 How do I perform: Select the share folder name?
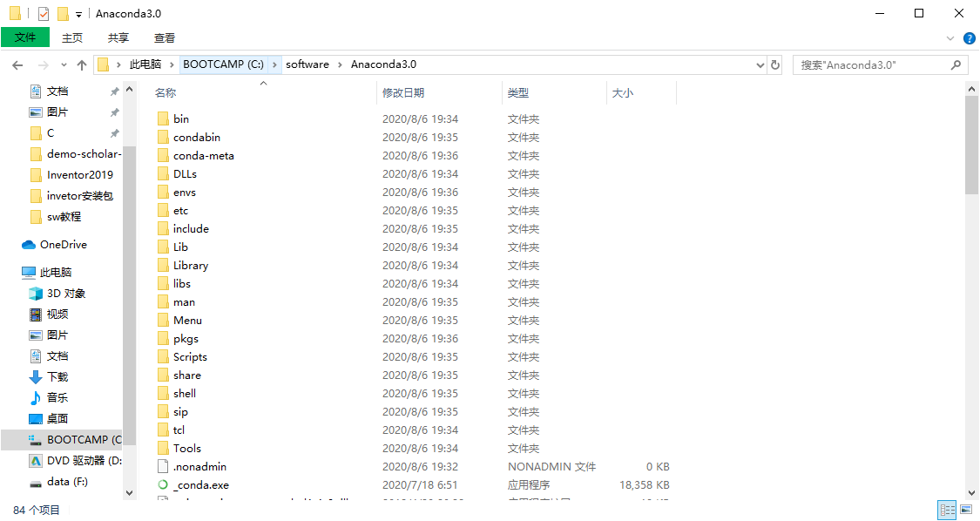(x=187, y=376)
